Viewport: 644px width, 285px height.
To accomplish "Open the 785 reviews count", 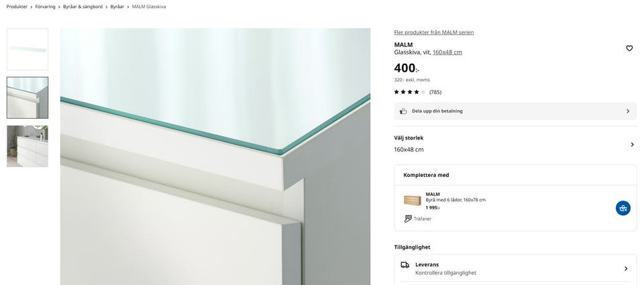I will click(435, 92).
